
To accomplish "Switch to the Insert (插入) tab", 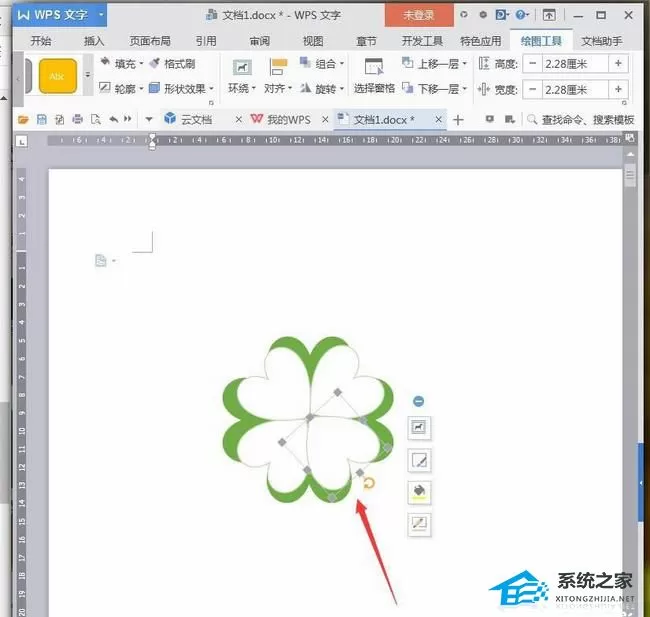I will (x=94, y=41).
